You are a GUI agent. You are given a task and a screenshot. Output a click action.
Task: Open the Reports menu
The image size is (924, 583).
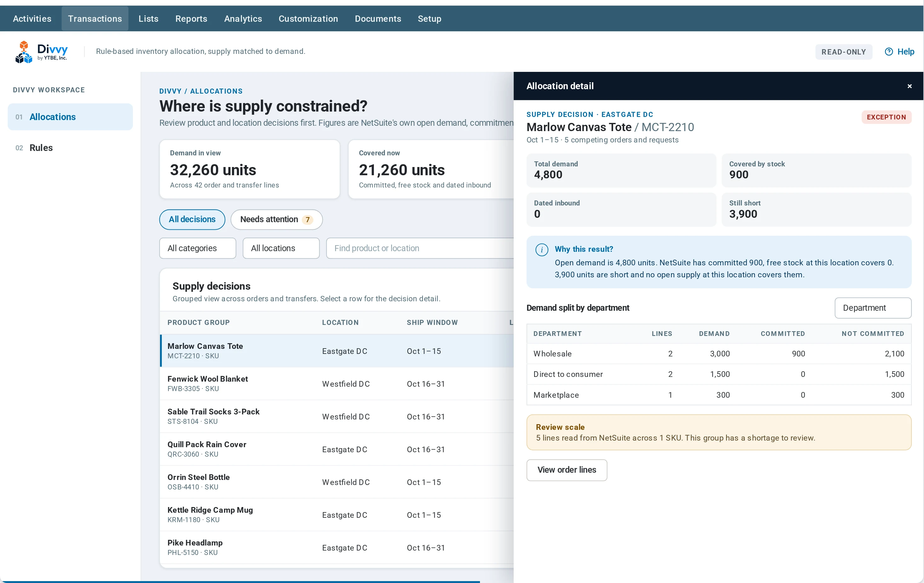click(x=191, y=18)
